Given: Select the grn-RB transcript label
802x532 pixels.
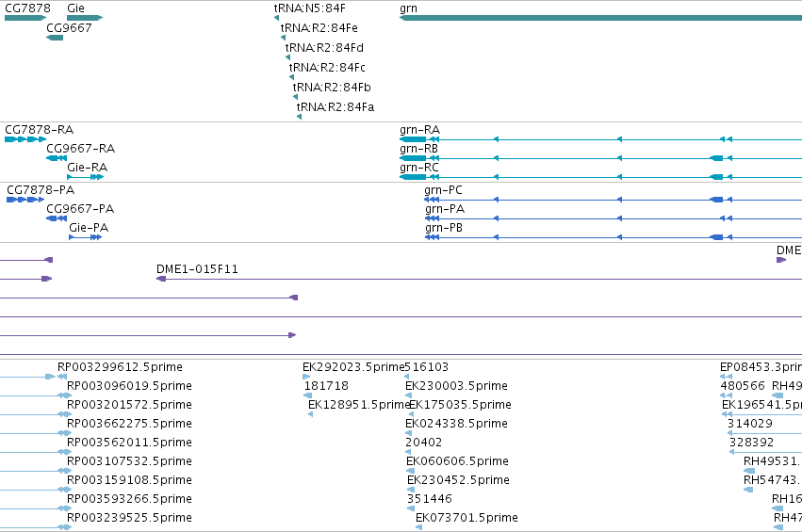Looking at the screenshot, I should pos(418,149).
